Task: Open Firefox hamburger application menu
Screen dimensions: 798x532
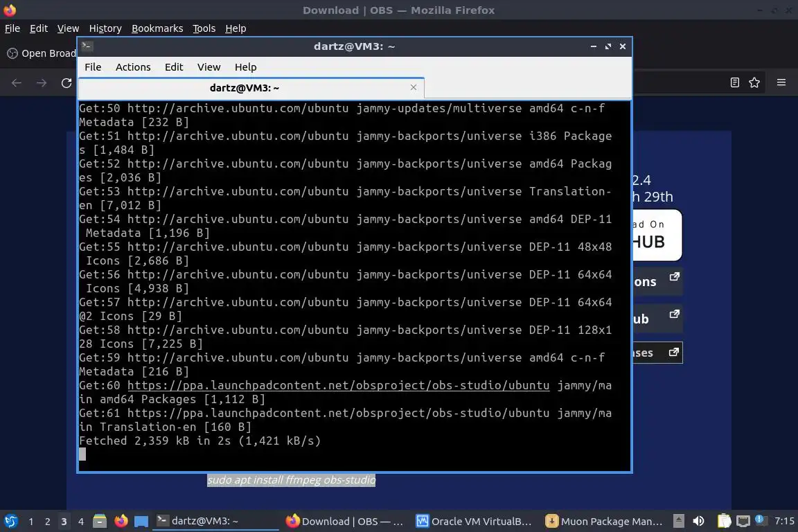Action: coord(781,82)
